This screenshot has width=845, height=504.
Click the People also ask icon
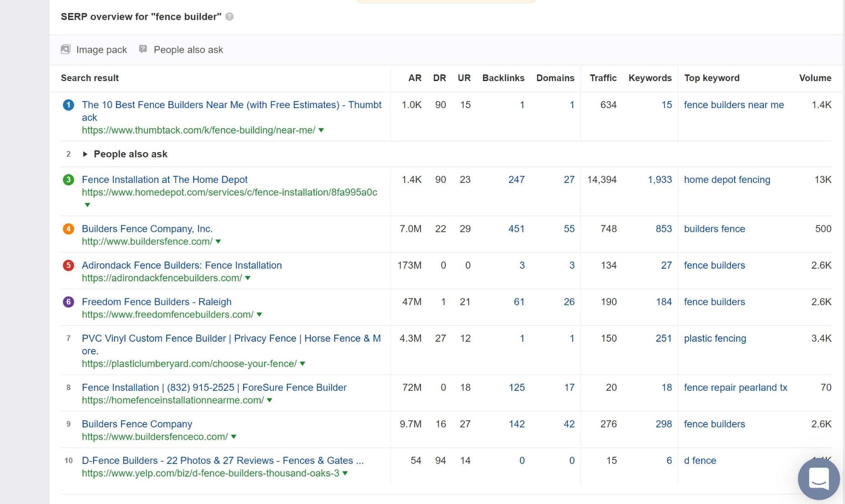(x=143, y=50)
